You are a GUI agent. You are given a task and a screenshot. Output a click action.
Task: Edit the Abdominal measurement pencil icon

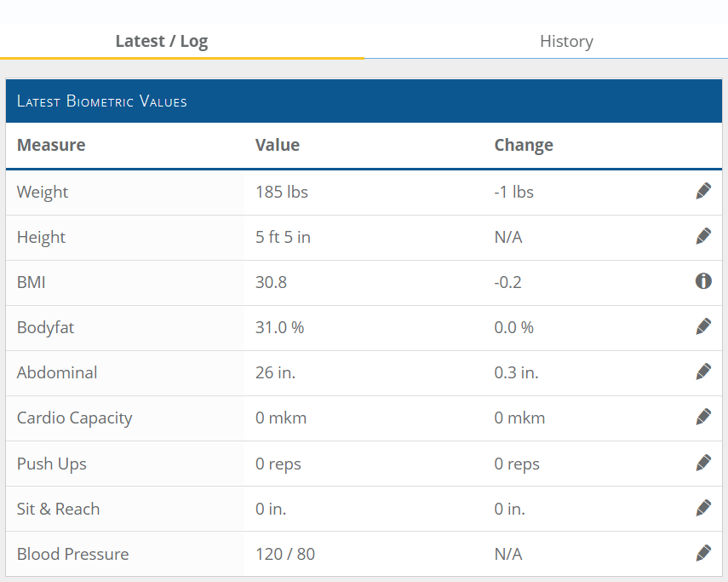703,372
